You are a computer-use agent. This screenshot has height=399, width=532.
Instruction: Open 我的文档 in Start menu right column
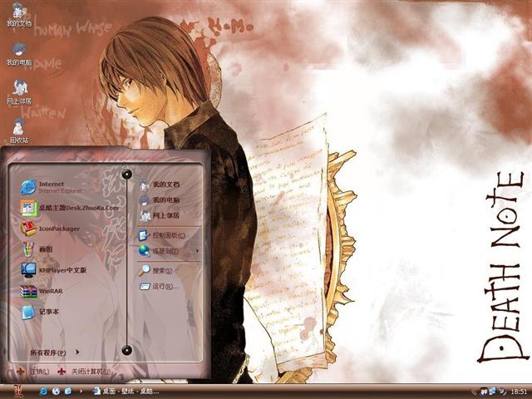click(160, 185)
